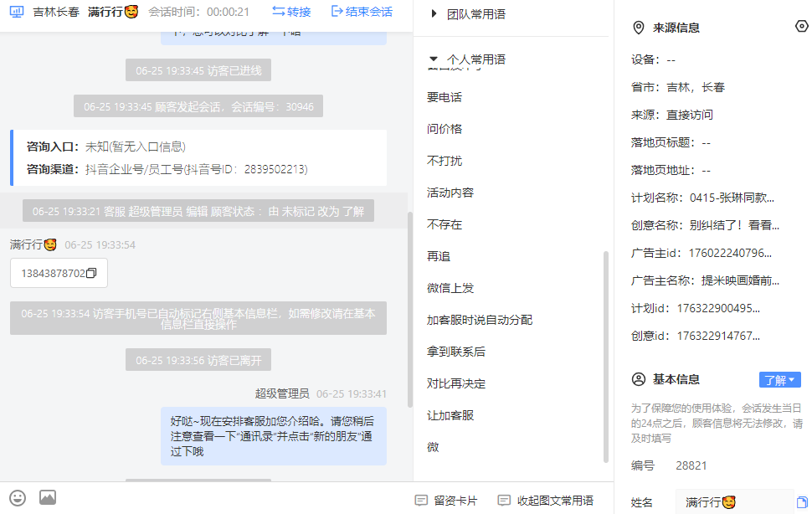The height and width of the screenshot is (514, 812).
Task: Open the 留资卡片 card button
Action: [446, 501]
